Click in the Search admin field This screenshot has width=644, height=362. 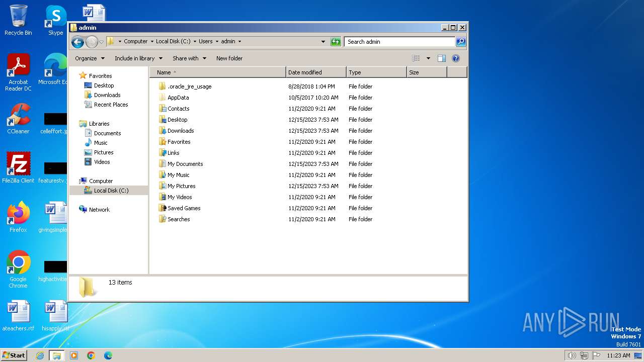point(400,42)
